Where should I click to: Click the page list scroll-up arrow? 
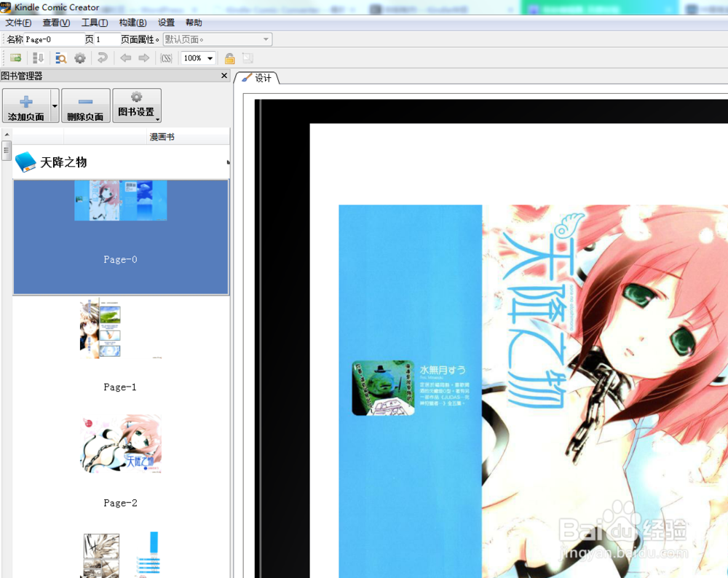pos(7,134)
